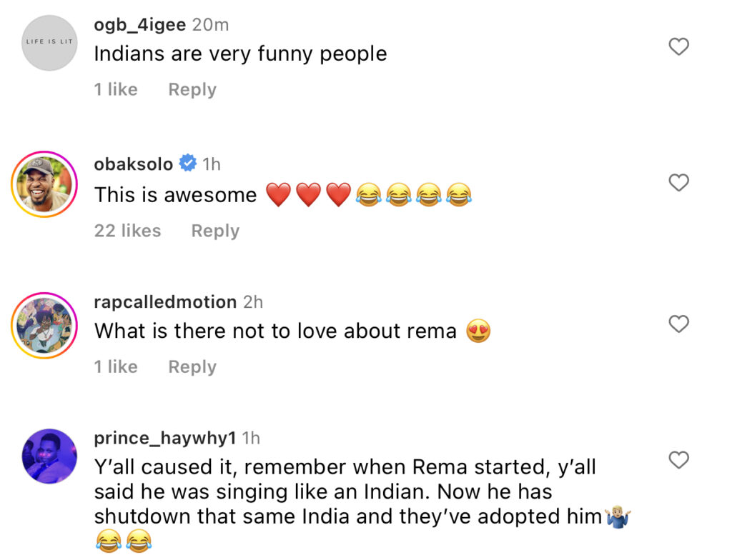
Task: Visit the obaksolo username profile
Action: click(x=134, y=164)
